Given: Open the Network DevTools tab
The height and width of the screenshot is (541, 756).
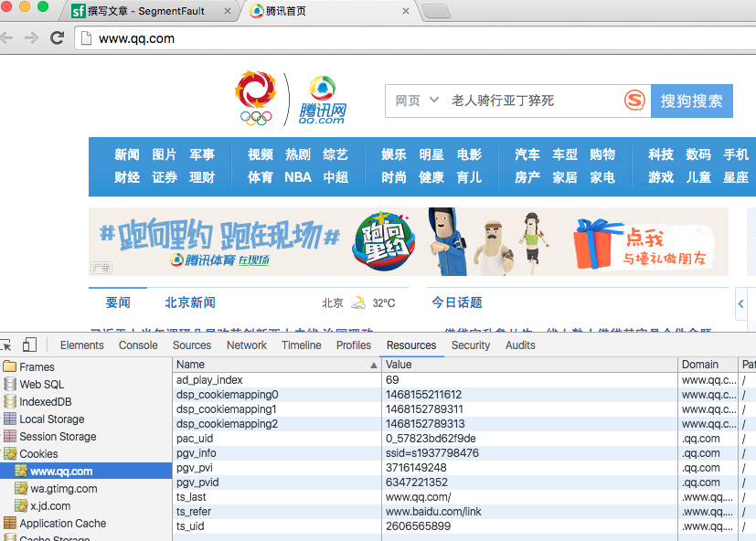Looking at the screenshot, I should point(247,345).
